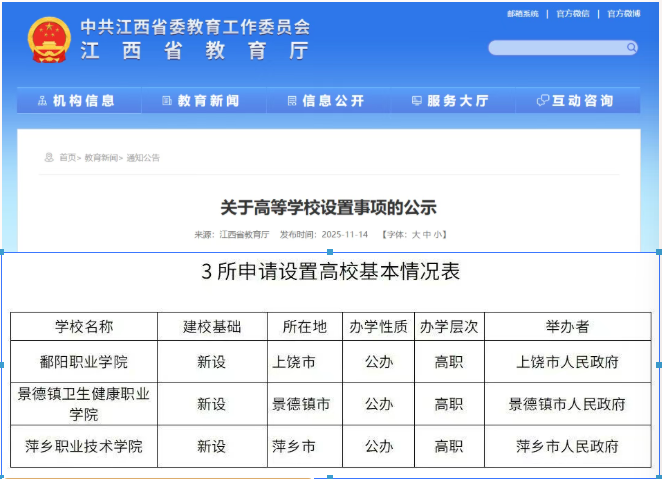The height and width of the screenshot is (479, 662).
Task: Click the 萍乡职业技术学院 cell
Action: 84,447
